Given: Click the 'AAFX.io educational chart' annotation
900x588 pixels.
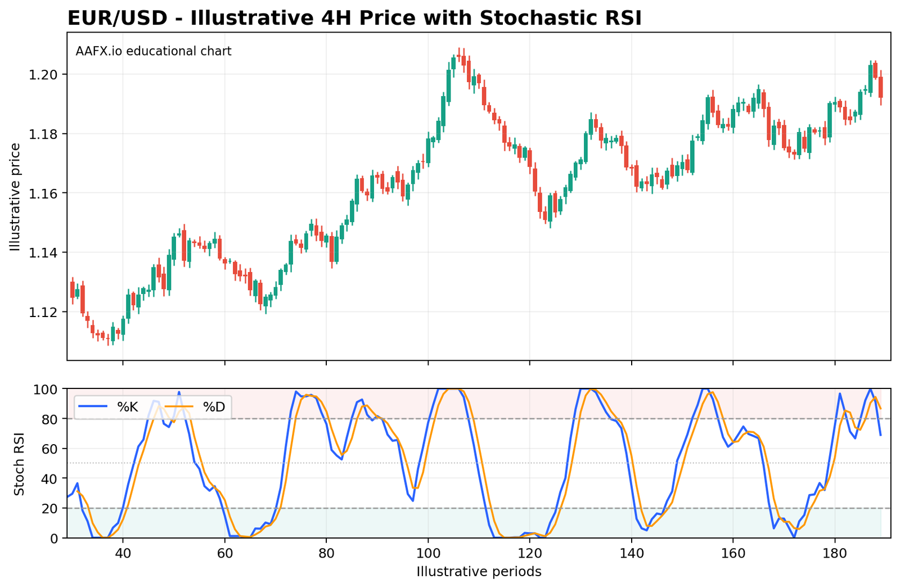Looking at the screenshot, I should coord(154,51).
